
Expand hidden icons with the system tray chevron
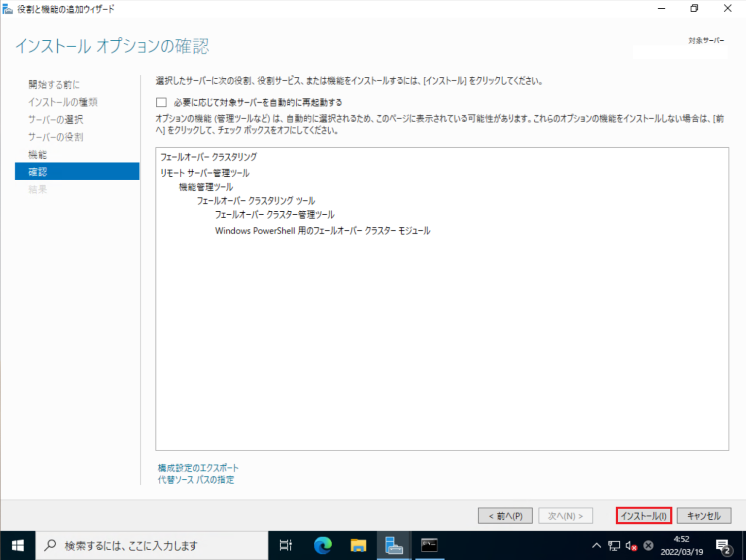point(596,545)
